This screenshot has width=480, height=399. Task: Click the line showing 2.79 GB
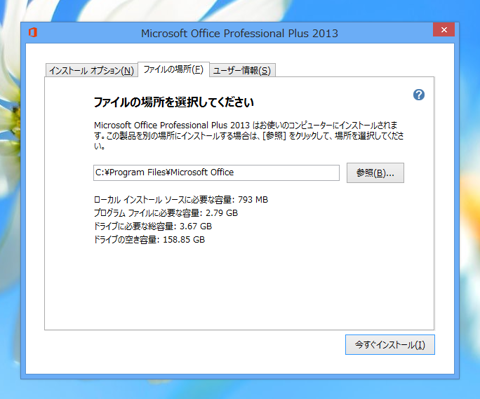(166, 213)
